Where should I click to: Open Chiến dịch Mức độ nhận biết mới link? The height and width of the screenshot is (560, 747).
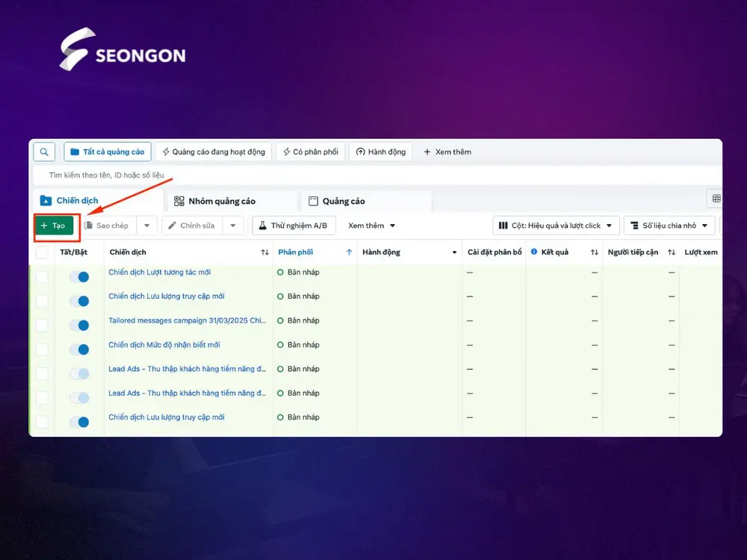coord(164,345)
